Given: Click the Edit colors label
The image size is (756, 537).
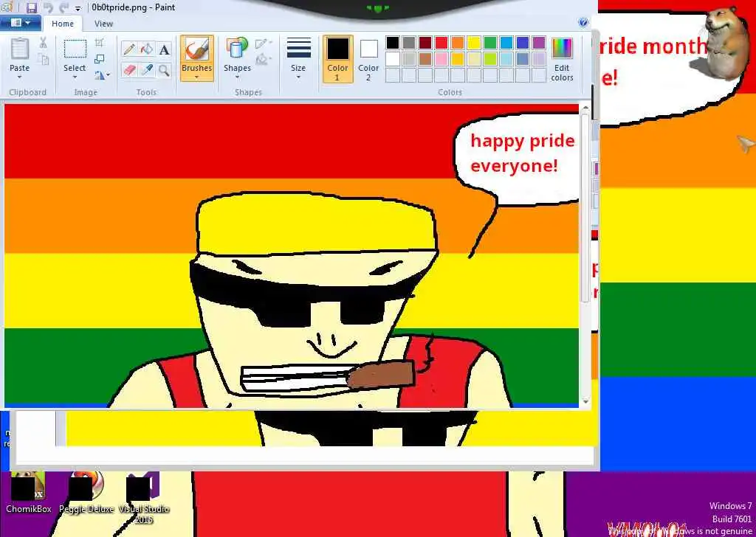Looking at the screenshot, I should click(x=562, y=73).
